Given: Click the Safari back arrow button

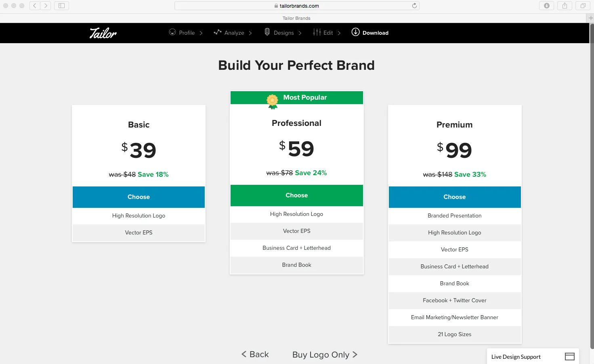Looking at the screenshot, I should (x=35, y=6).
